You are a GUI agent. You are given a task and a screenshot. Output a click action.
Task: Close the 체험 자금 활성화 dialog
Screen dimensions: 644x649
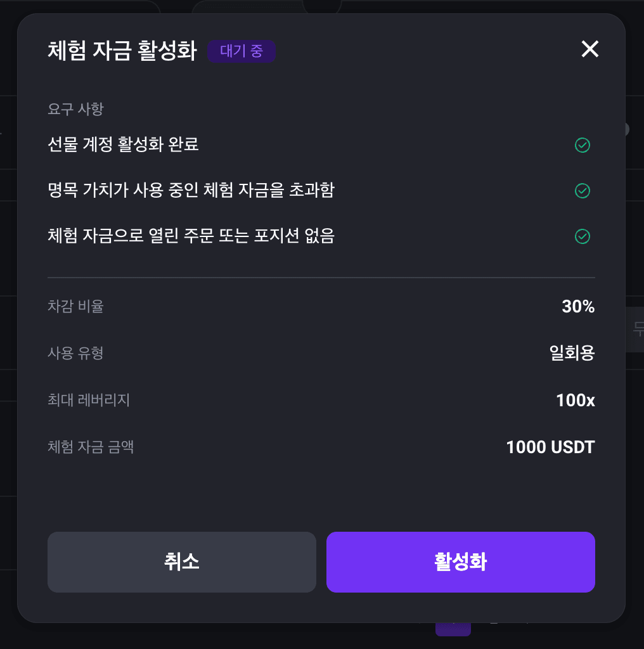[x=589, y=49]
